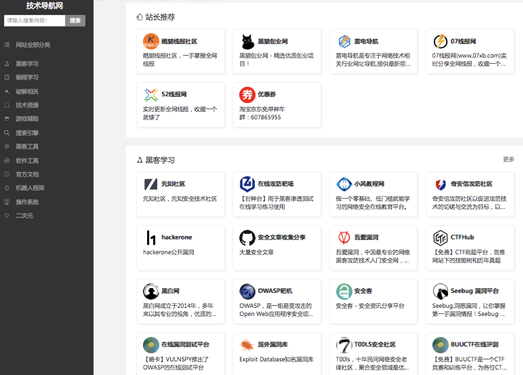Click the hamburger list icon beside 网站全部分类
Image resolution: width=523 pixels, height=375 pixels.
[7, 45]
